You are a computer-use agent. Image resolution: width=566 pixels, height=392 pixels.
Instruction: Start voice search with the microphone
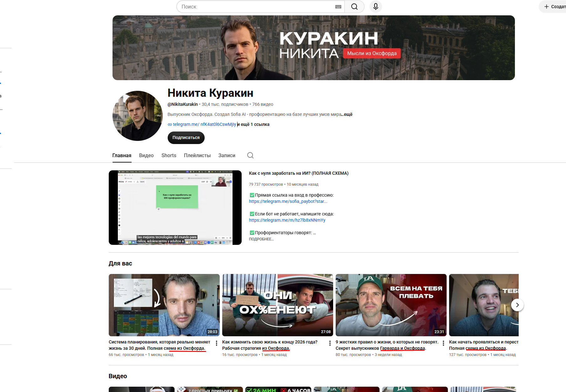[376, 7]
